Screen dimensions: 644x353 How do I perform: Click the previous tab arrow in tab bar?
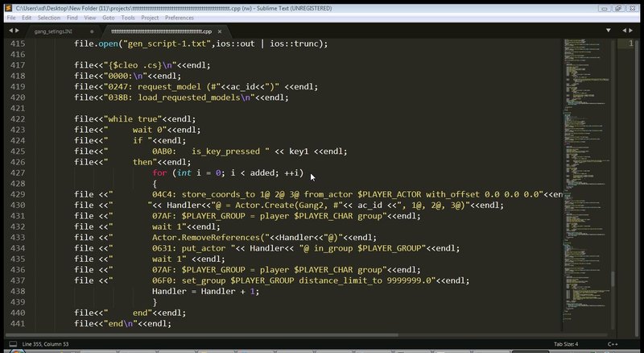coord(8,31)
